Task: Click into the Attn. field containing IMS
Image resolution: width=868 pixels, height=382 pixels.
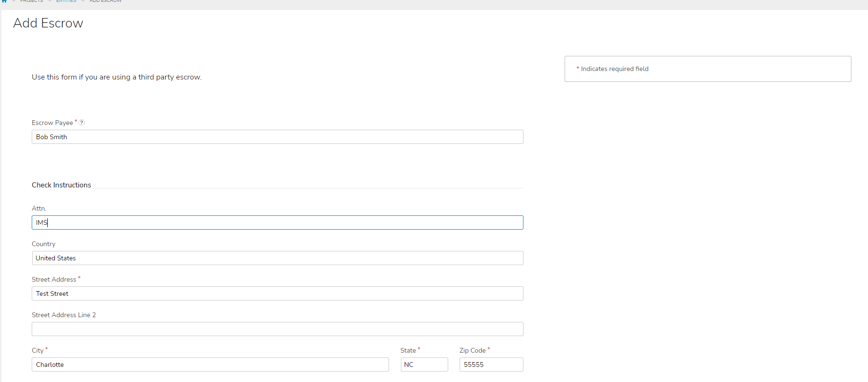Action: [277, 222]
